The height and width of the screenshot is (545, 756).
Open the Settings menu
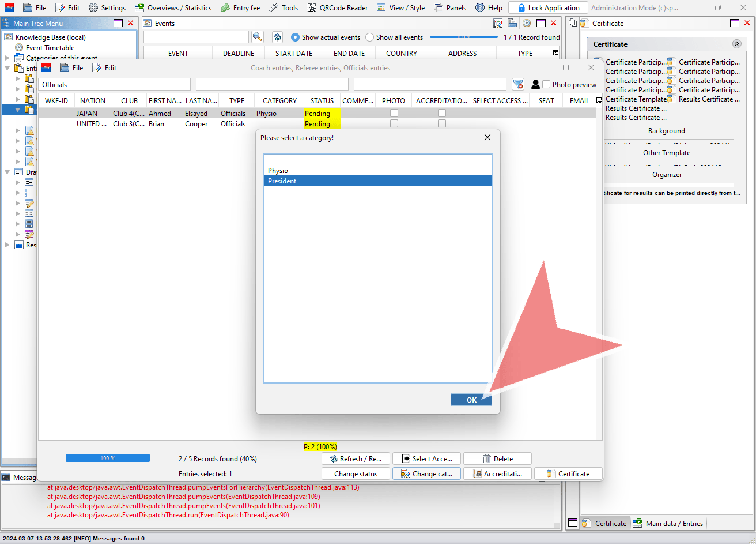[107, 7]
